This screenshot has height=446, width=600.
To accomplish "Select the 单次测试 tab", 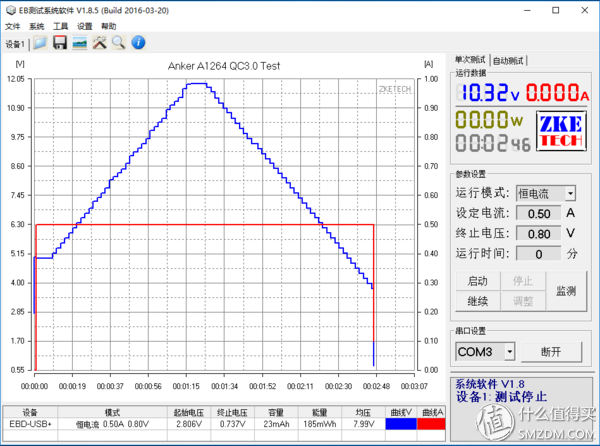I will tap(470, 60).
